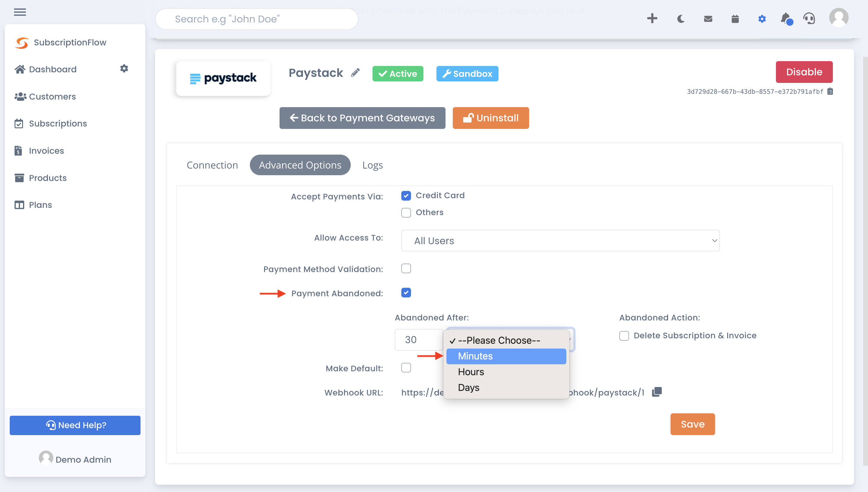Open the dark mode moon icon
The image size is (868, 492).
(680, 19)
